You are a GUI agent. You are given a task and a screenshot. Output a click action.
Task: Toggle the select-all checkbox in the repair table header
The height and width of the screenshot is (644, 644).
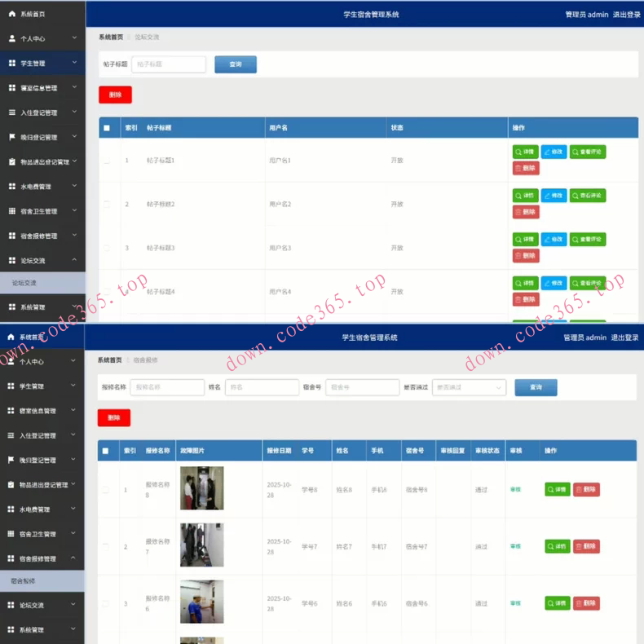coord(105,451)
